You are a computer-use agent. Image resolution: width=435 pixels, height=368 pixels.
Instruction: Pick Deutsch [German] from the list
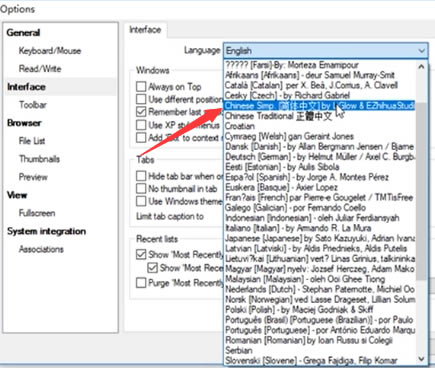[320, 157]
